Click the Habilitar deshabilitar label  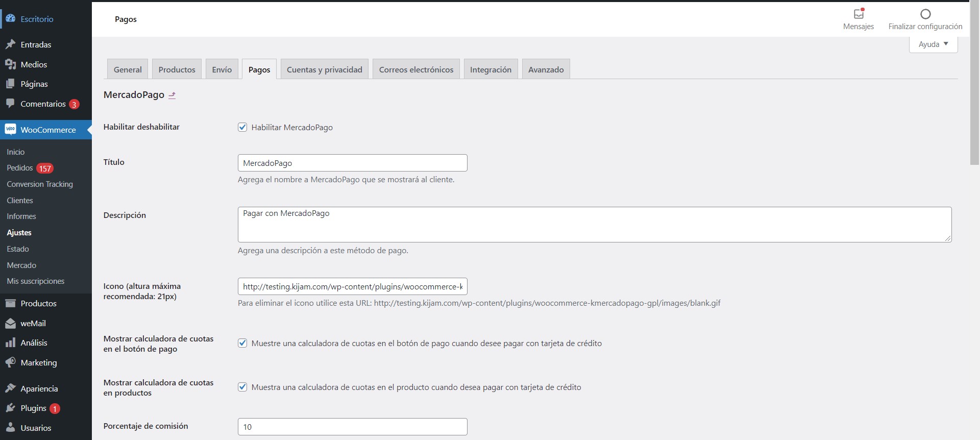point(141,127)
